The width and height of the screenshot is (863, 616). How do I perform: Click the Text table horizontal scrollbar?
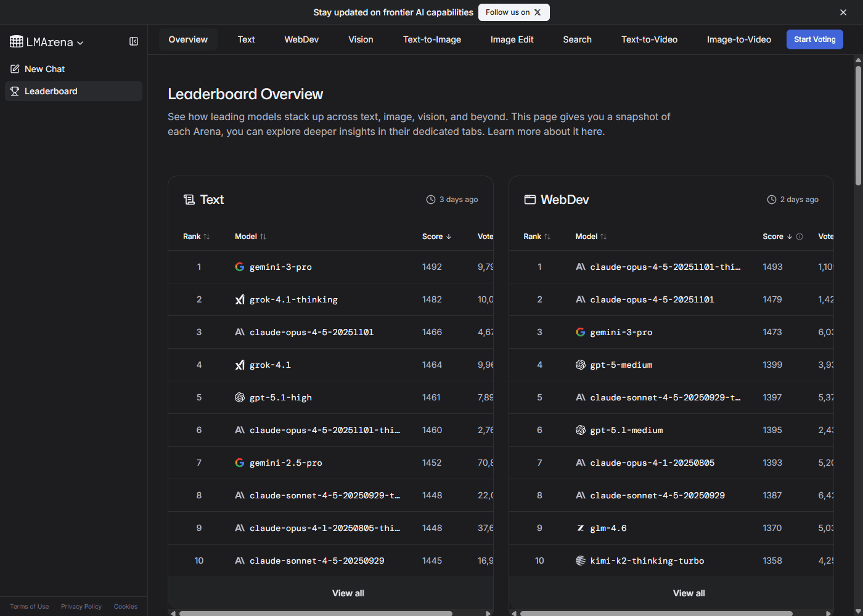316,614
